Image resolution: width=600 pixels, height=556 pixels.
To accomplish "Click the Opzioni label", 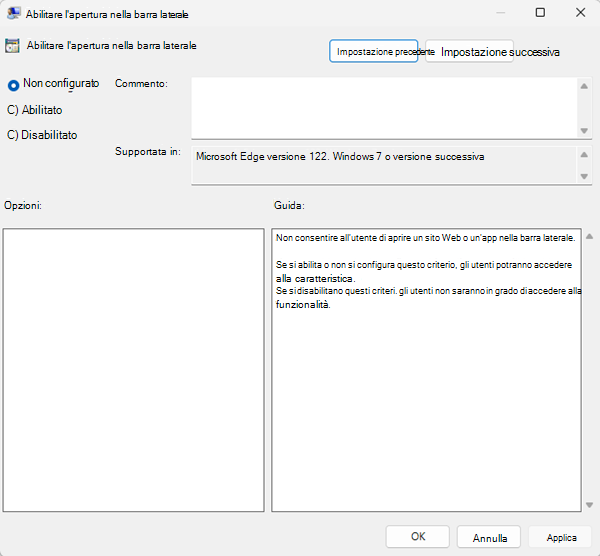I will click(23, 205).
